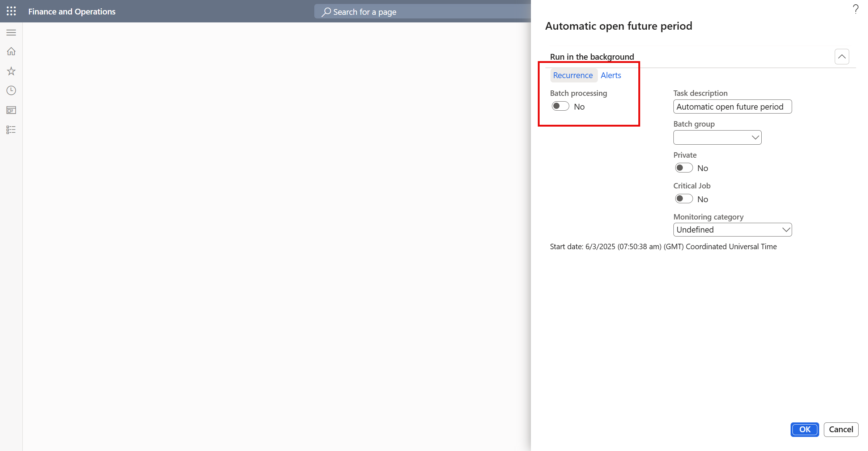
Task: Open the Batch group dropdown
Action: 755,137
